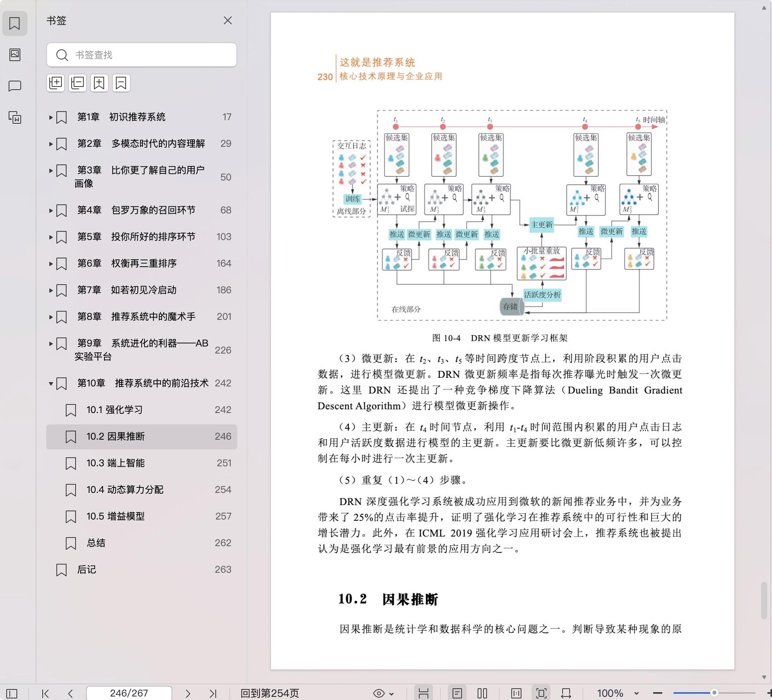
Task: Expand 第9章 系统进化的利器 chapter
Action: point(51,343)
